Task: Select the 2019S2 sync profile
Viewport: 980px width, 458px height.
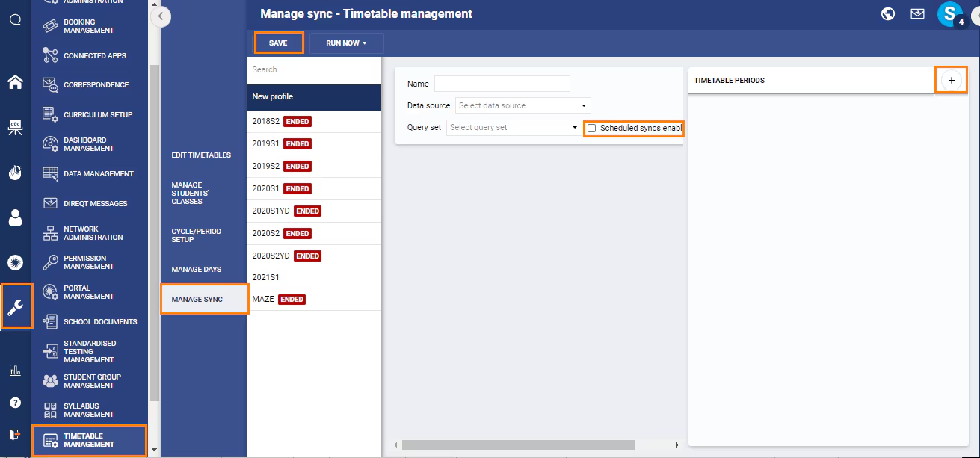Action: tap(314, 166)
